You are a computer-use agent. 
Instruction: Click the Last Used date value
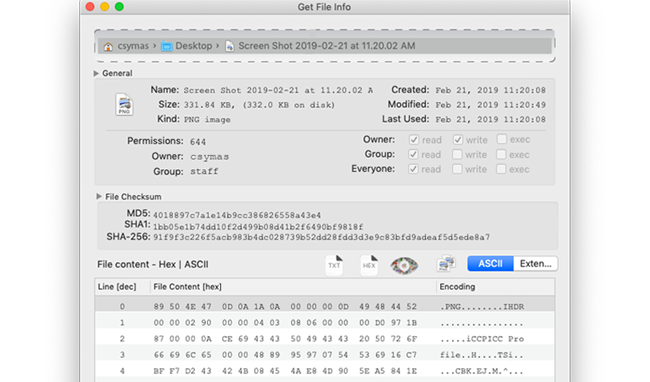tap(490, 120)
